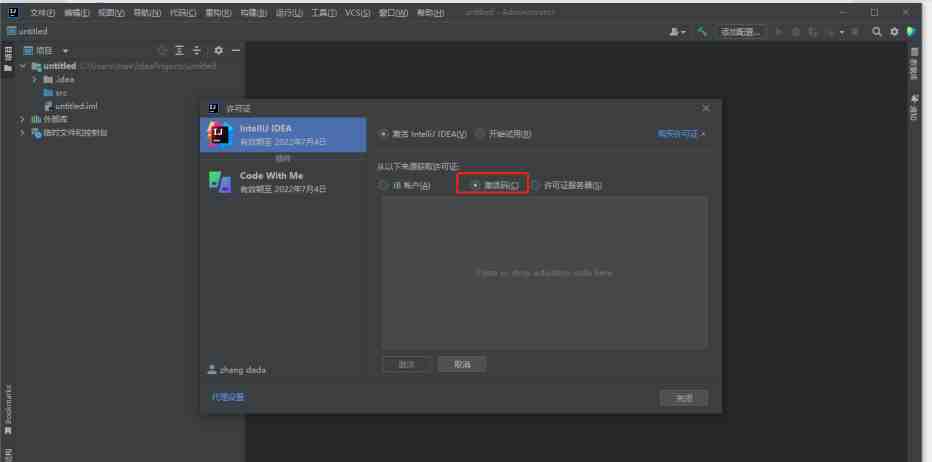Viewport: 932px width, 462px height.
Task: Open the 导航(N) menu
Action: 147,12
